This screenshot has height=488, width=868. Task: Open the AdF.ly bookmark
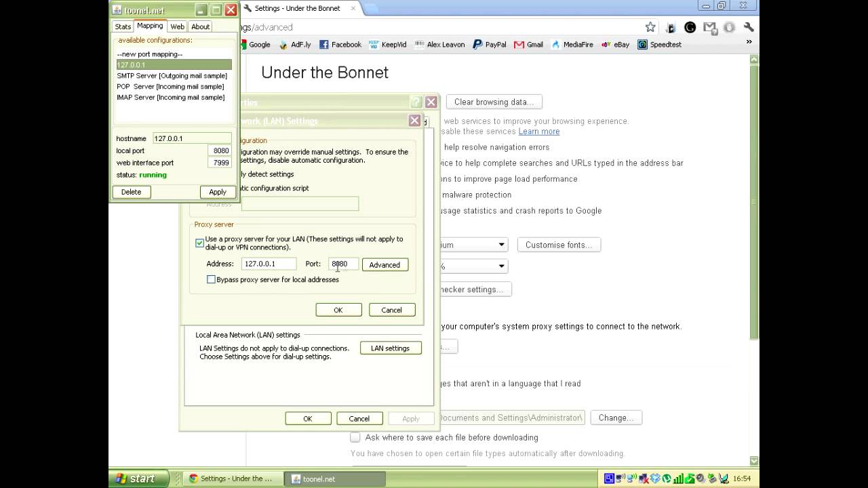pyautogui.click(x=294, y=45)
